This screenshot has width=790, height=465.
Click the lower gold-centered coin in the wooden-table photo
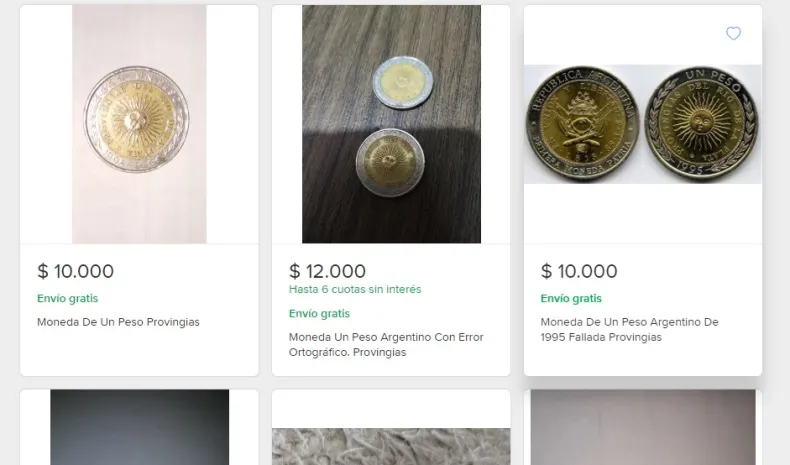(x=391, y=161)
